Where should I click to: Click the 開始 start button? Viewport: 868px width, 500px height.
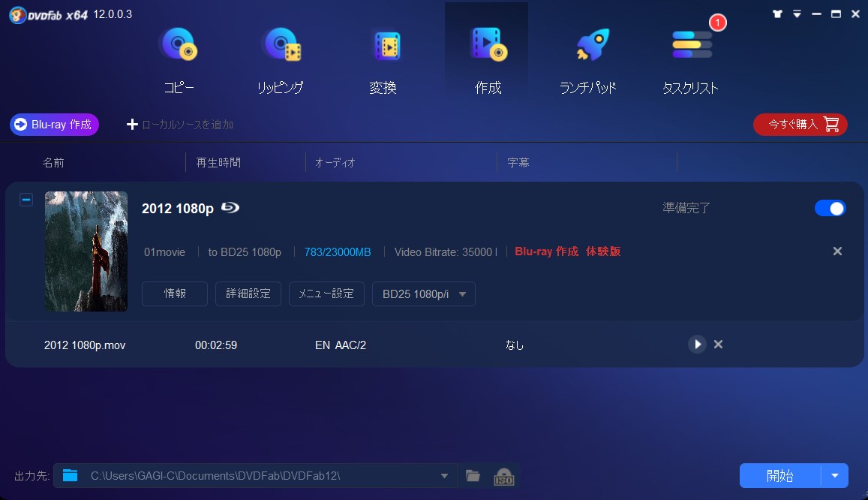[780, 476]
